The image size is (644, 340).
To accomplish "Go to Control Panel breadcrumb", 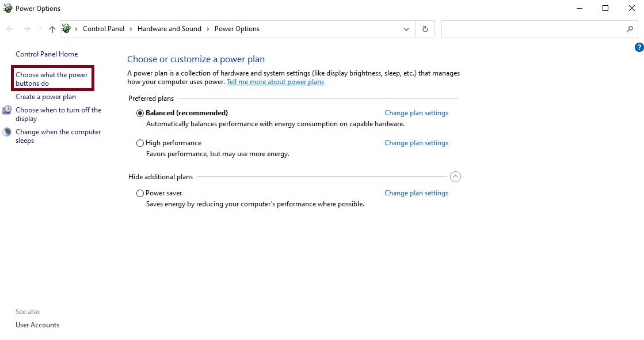I will tap(104, 29).
